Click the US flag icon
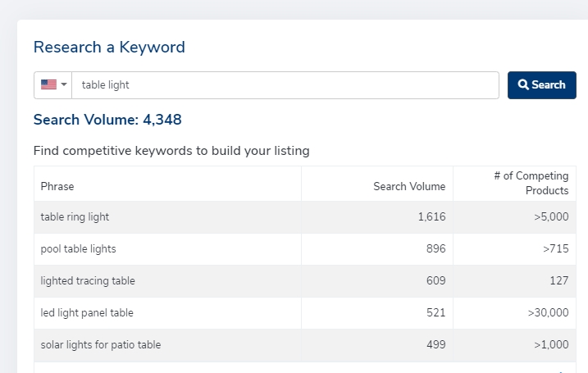 click(48, 84)
